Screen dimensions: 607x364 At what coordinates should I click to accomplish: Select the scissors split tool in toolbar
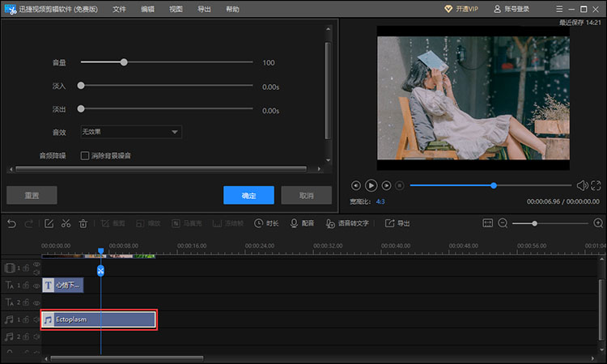tap(66, 223)
